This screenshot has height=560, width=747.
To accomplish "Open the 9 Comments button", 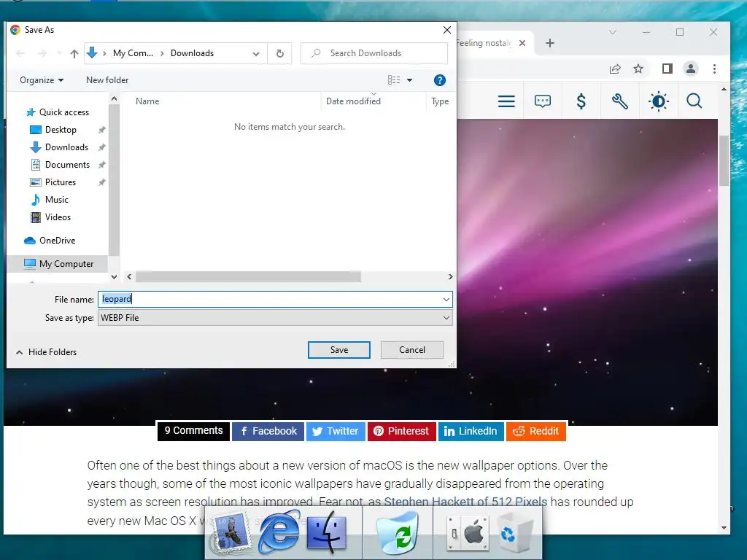I will 193,431.
